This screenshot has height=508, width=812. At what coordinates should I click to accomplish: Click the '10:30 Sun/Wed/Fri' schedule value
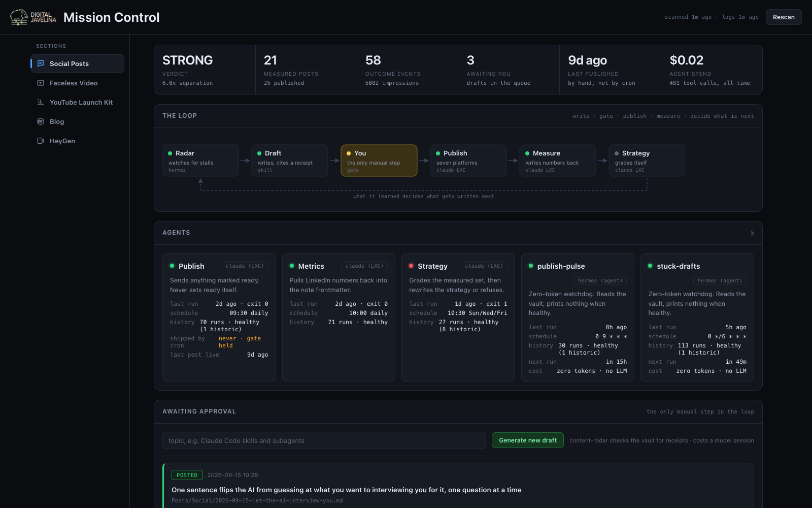(478, 313)
